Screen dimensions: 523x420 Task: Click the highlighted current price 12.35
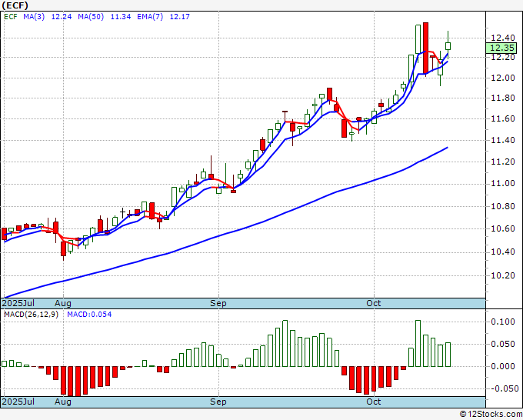(501, 48)
